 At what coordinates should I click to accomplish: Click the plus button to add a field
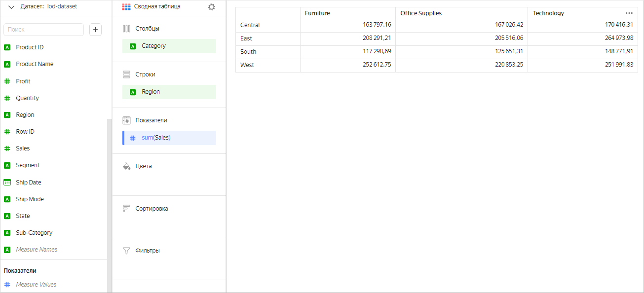point(96,30)
